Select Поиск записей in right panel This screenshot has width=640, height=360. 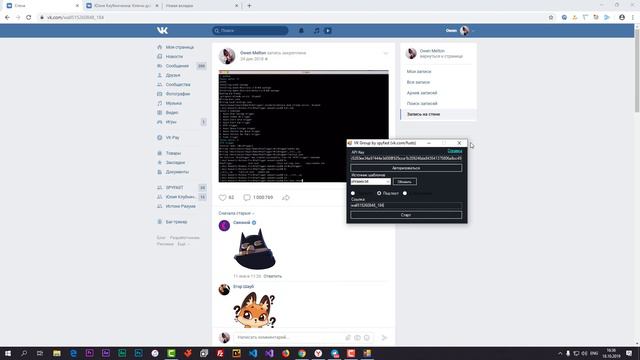pos(422,104)
